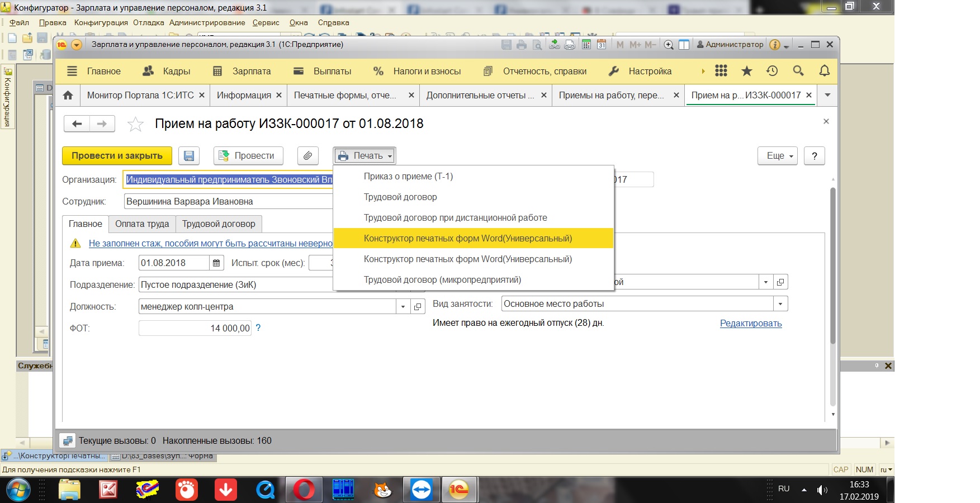Click the warning triangle icon

75,244
